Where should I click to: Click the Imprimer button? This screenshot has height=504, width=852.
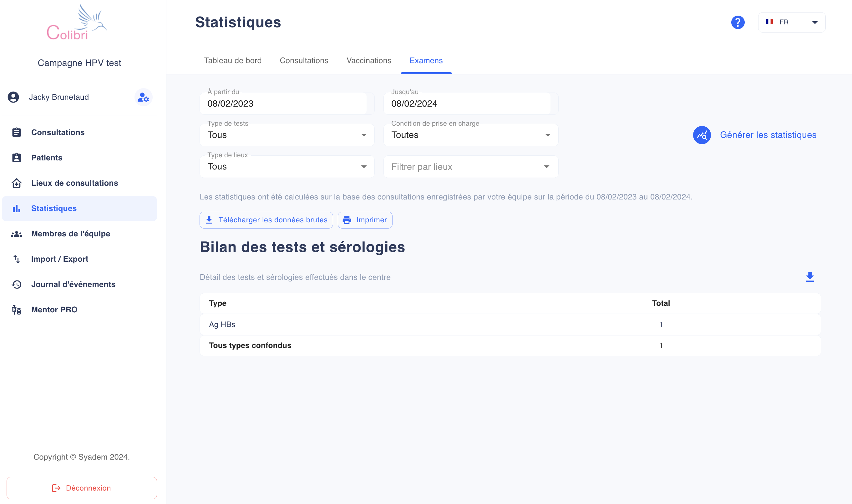click(x=365, y=220)
